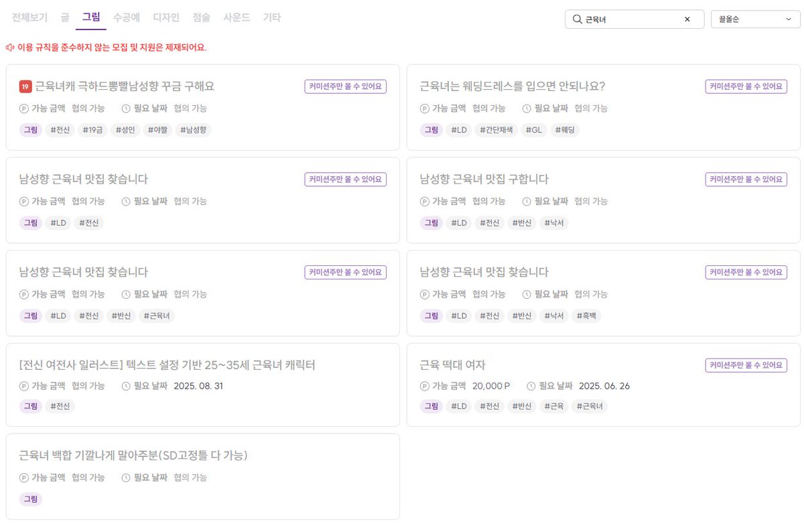Click clock icon in 맛집 구합니다 card

527,201
